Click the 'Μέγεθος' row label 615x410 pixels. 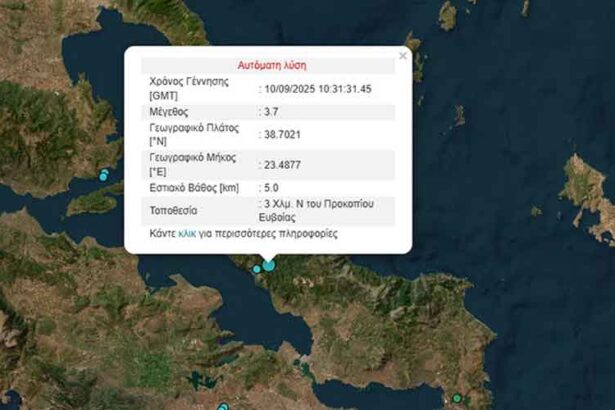point(168,112)
